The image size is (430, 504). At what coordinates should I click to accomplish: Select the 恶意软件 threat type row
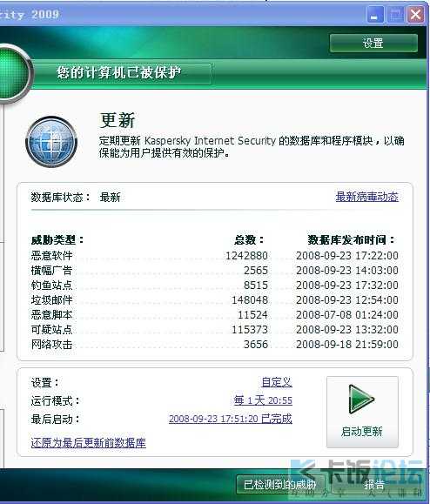coord(215,256)
